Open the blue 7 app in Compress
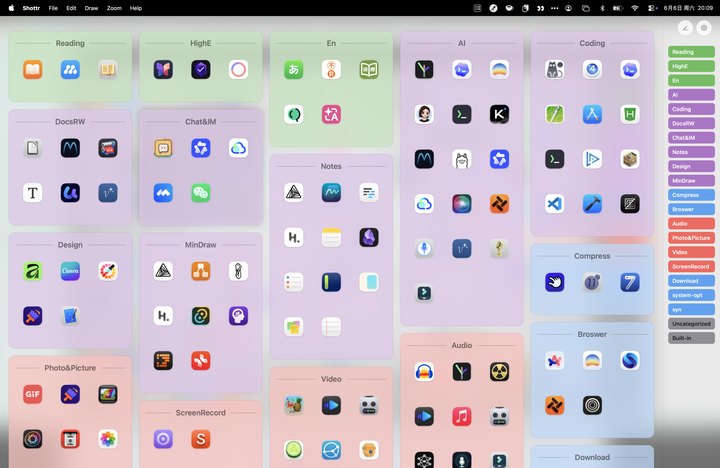Image resolution: width=720 pixels, height=468 pixels. (x=630, y=282)
